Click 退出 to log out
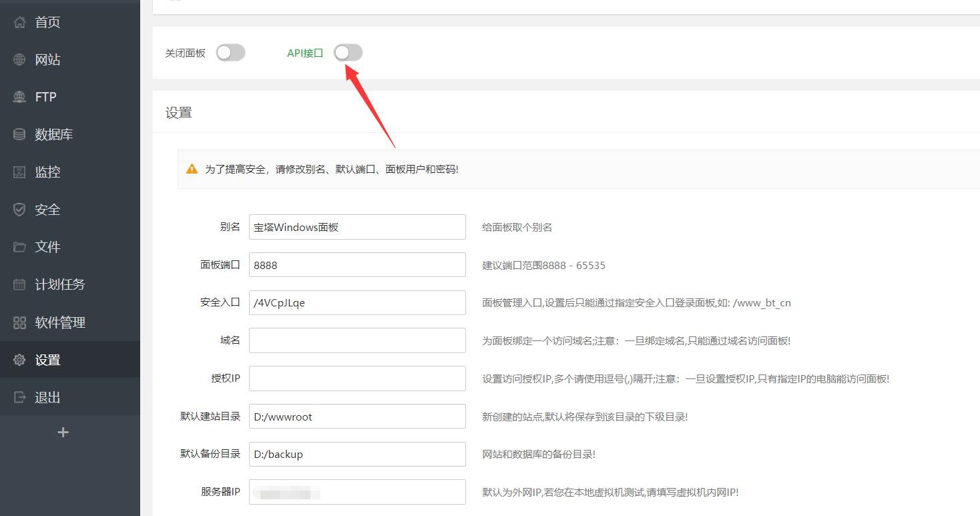 70,397
